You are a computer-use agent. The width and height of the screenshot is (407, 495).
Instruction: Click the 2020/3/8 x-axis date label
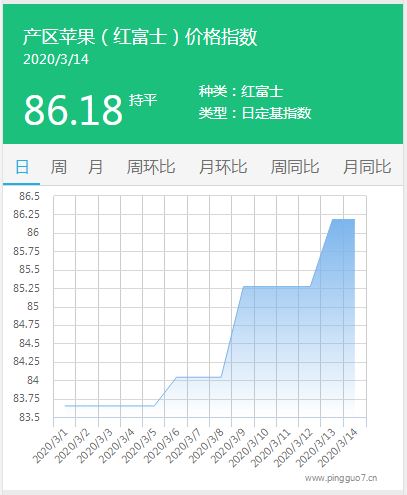pos(206,446)
